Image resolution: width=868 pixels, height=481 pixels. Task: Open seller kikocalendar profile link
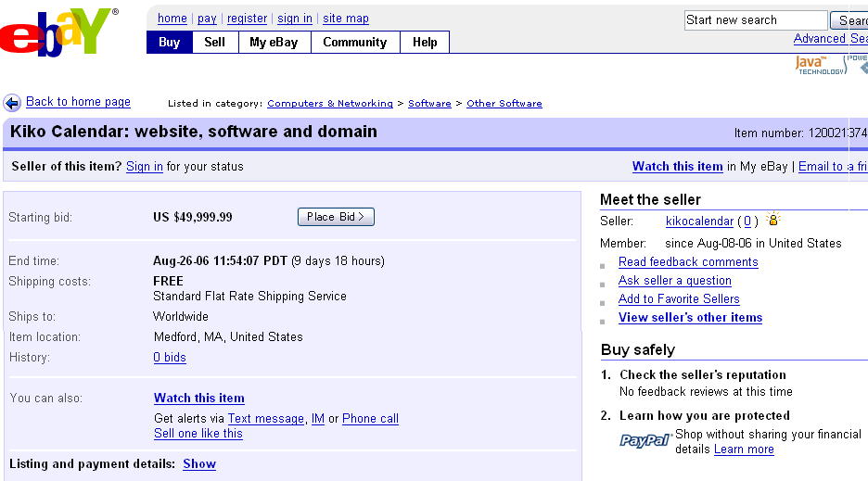pyautogui.click(x=700, y=222)
